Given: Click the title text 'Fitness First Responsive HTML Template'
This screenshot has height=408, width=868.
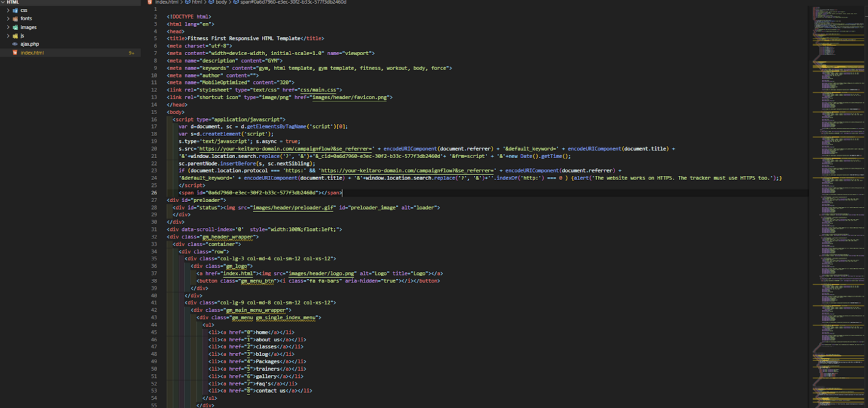Looking at the screenshot, I should coord(244,38).
